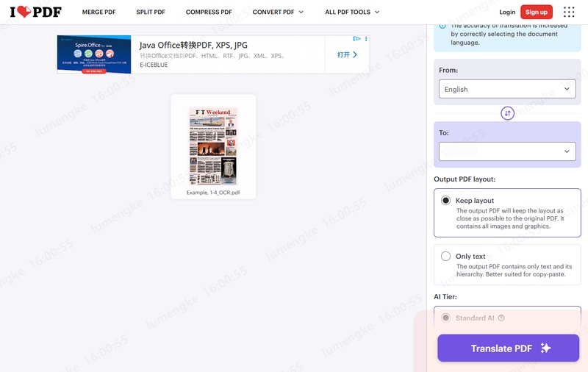Click the E-ICEBLUE advertiser text
Viewport: 588px width, 372px height.
pyautogui.click(x=154, y=65)
